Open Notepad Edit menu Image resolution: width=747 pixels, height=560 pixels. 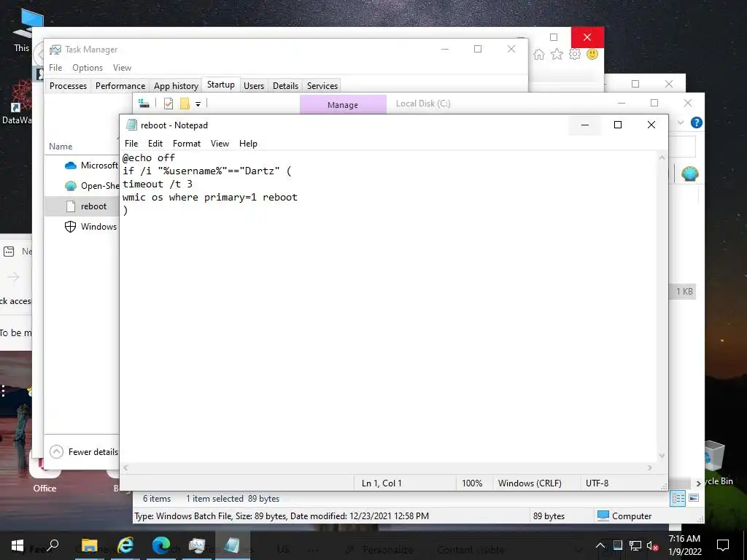coord(155,144)
